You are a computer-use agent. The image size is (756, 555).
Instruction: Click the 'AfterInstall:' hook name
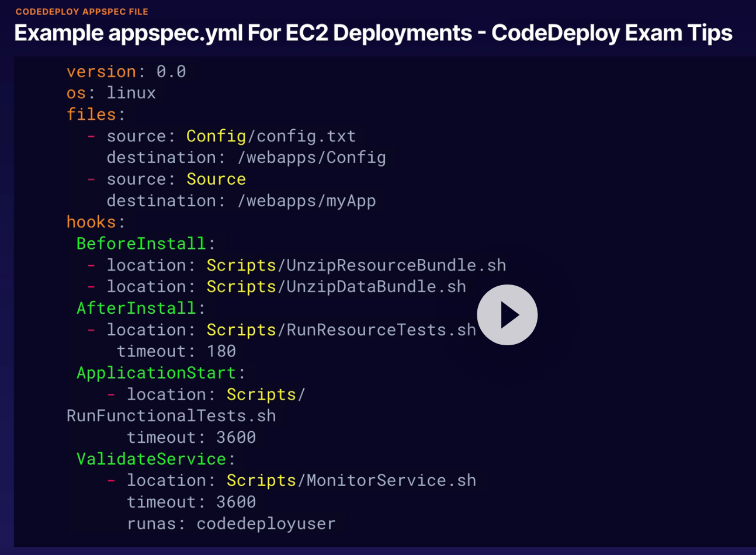pyautogui.click(x=141, y=308)
